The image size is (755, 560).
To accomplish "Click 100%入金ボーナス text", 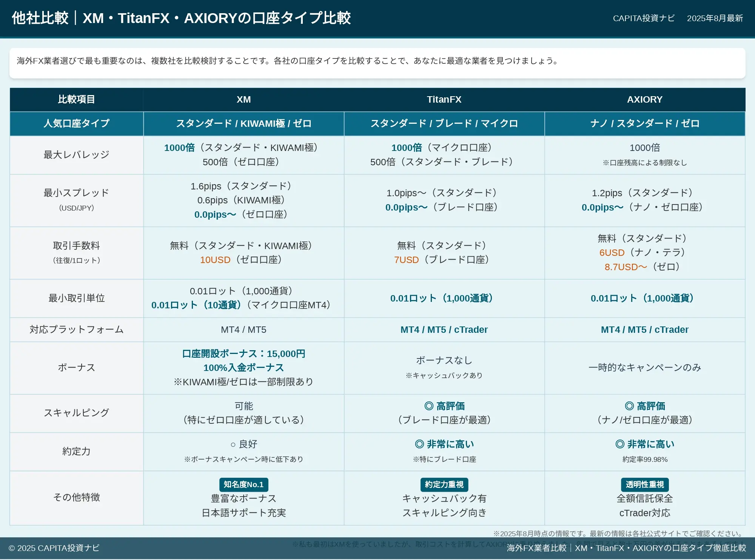I will [x=243, y=368].
